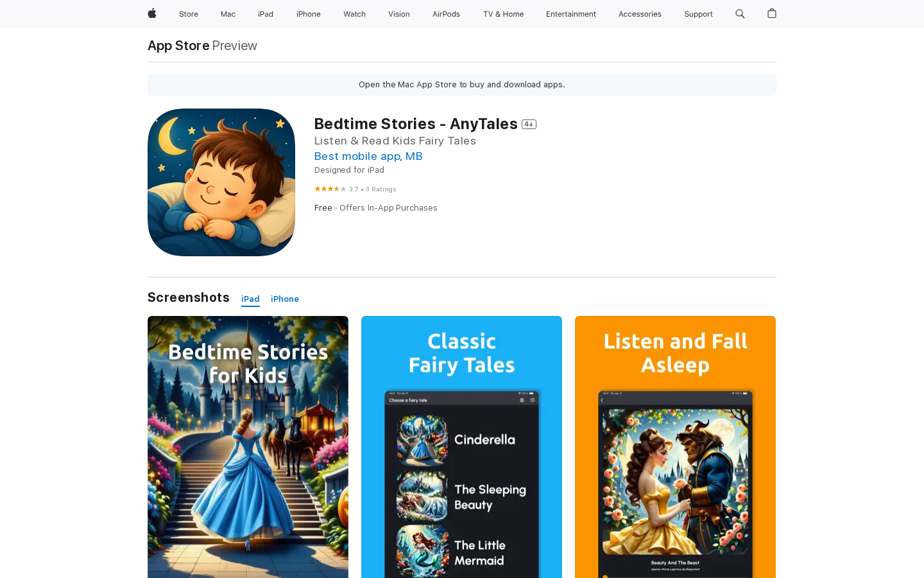Image resolution: width=924 pixels, height=578 pixels.
Task: Open the Support menu
Action: tap(698, 14)
